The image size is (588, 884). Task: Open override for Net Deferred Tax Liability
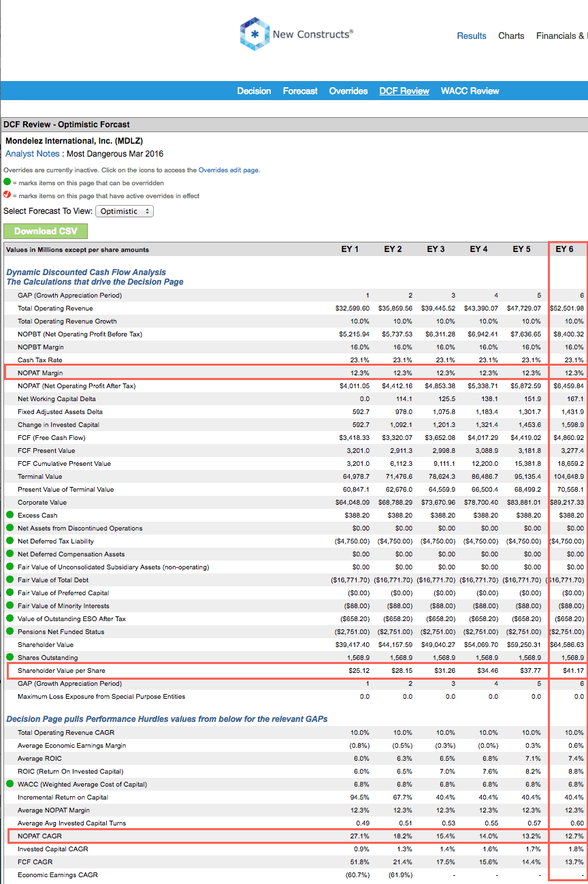[10, 541]
